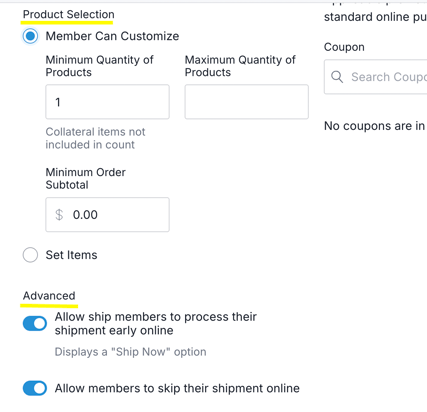Click the Allow ship members to process label
The image size is (427, 412).
click(156, 323)
